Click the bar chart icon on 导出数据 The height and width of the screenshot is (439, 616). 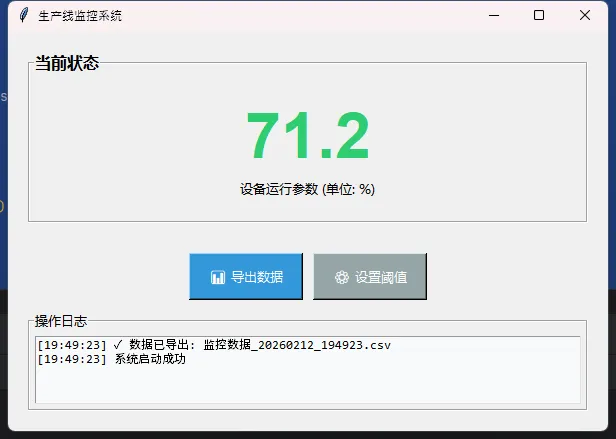(x=217, y=277)
